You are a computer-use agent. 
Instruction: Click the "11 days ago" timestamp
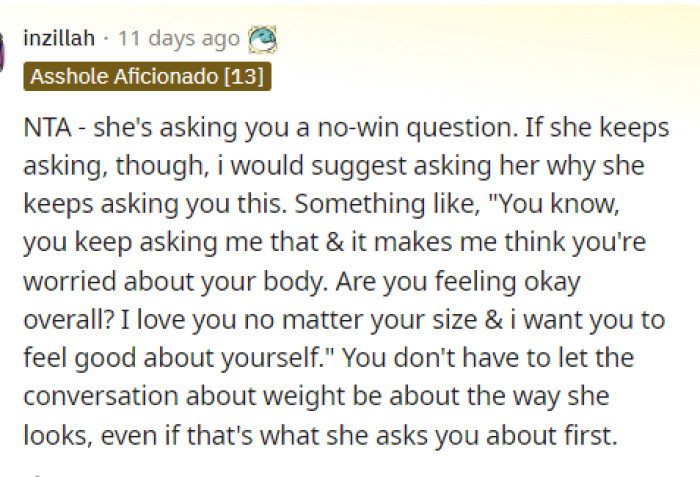click(179, 39)
